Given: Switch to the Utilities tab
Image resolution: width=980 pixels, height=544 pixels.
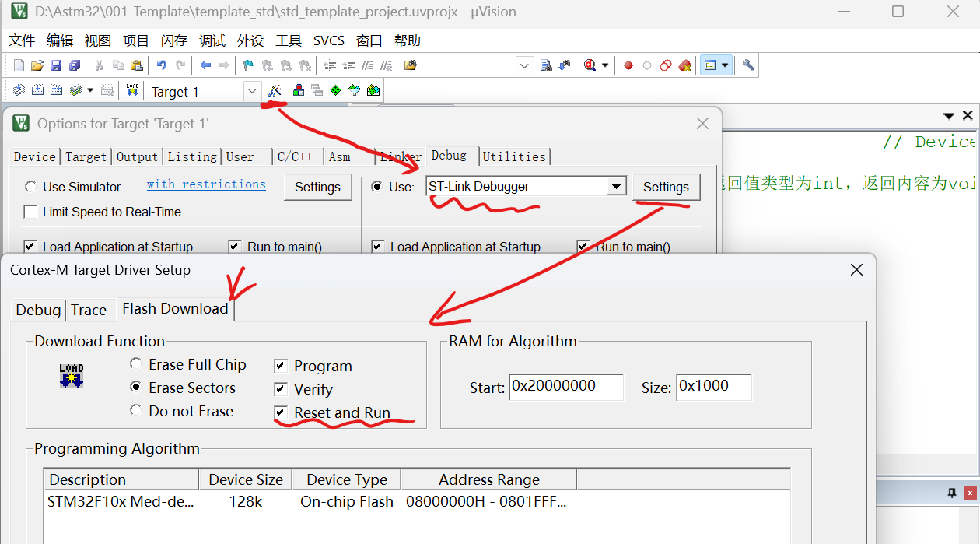Looking at the screenshot, I should pyautogui.click(x=514, y=156).
